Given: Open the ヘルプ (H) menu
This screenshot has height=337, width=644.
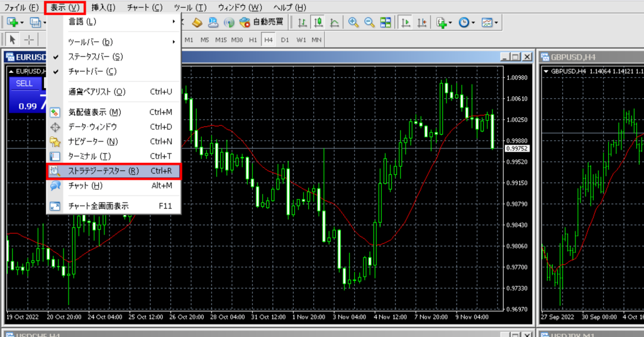Looking at the screenshot, I should pyautogui.click(x=289, y=8).
